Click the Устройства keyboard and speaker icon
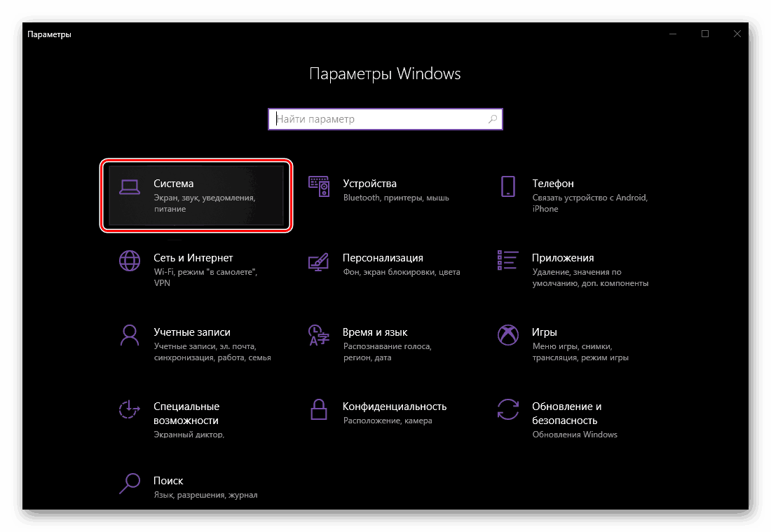 [x=319, y=186]
